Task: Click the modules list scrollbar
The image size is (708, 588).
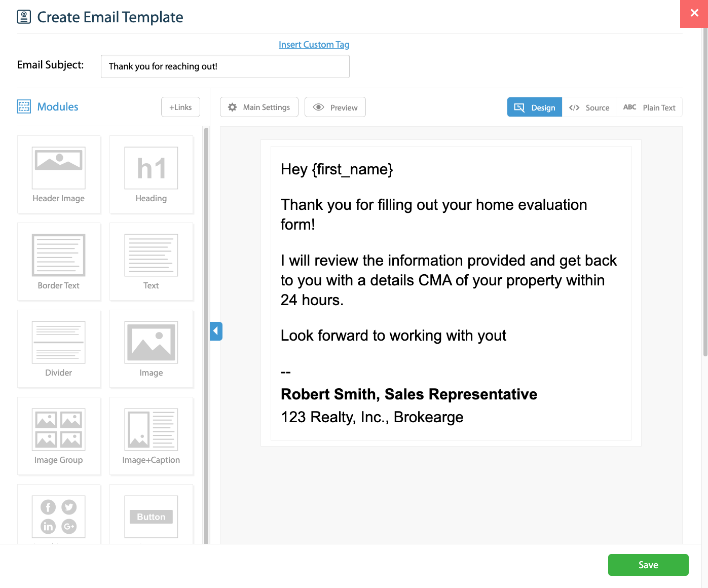Action: point(206,336)
